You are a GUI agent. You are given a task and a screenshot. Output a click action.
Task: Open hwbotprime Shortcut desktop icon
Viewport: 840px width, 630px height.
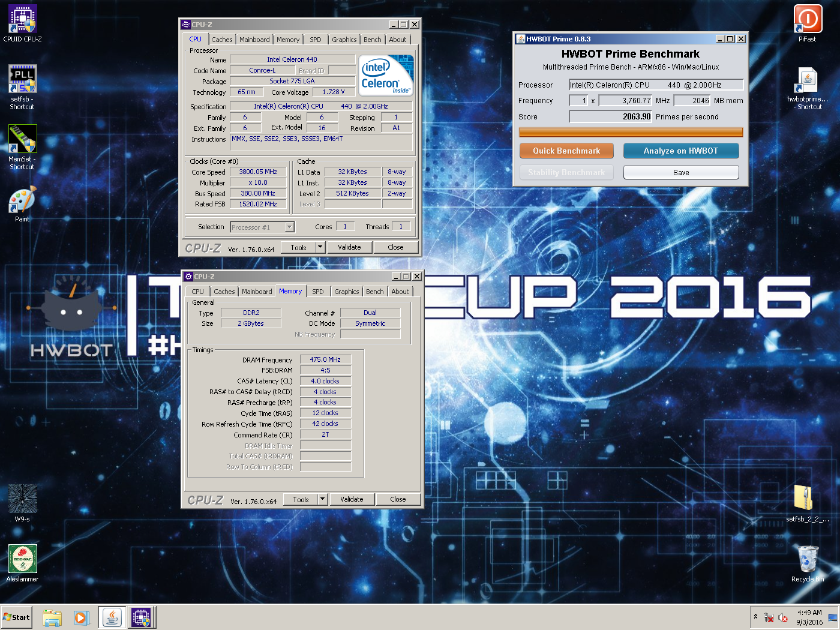(x=808, y=88)
